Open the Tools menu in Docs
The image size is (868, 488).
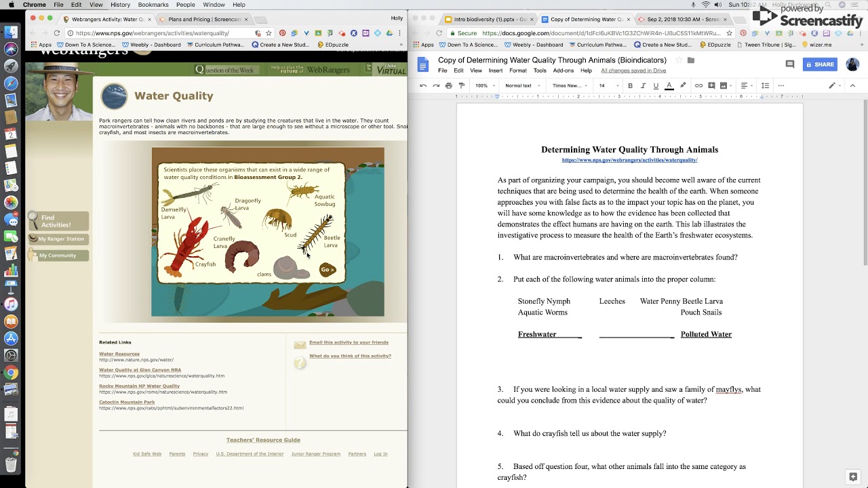[540, 70]
